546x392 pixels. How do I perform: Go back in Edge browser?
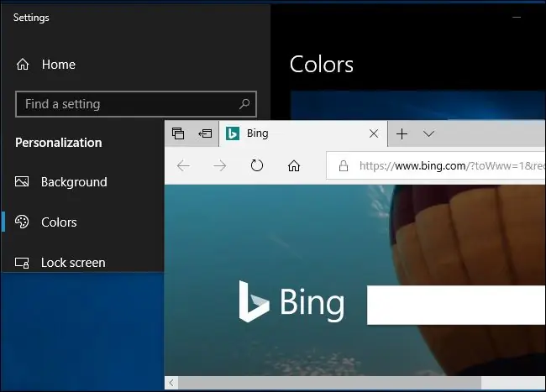coord(183,166)
